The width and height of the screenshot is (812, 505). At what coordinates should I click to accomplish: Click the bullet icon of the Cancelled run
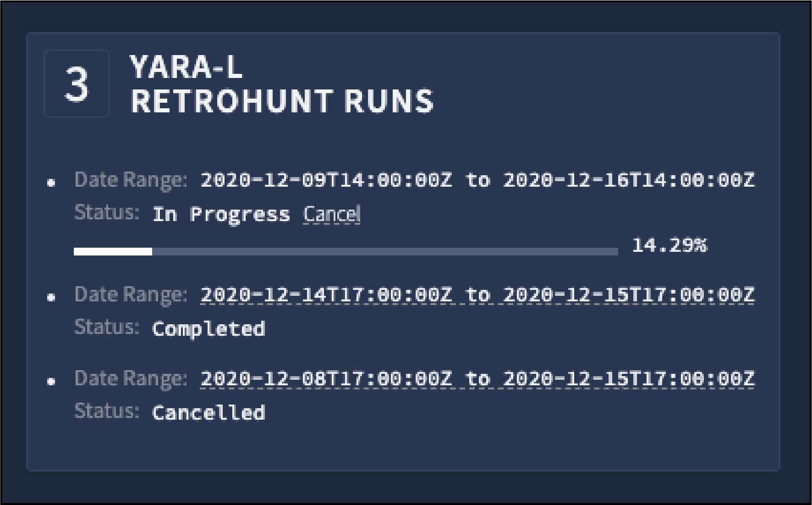52,382
